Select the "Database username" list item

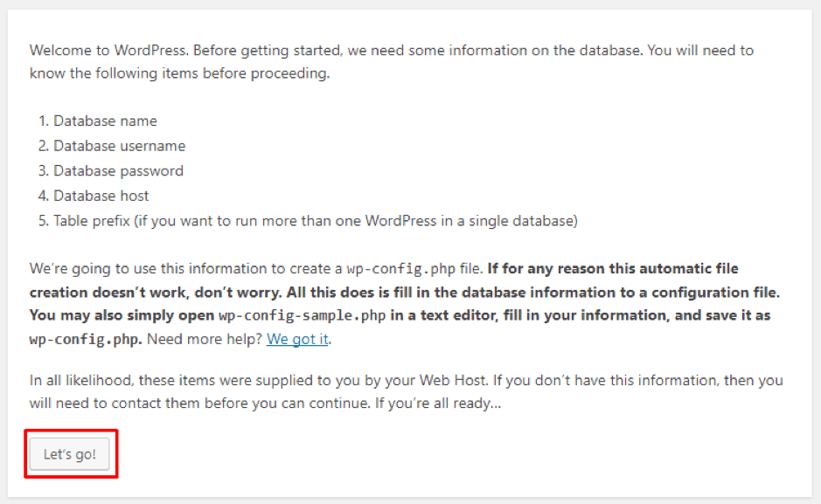click(x=119, y=146)
